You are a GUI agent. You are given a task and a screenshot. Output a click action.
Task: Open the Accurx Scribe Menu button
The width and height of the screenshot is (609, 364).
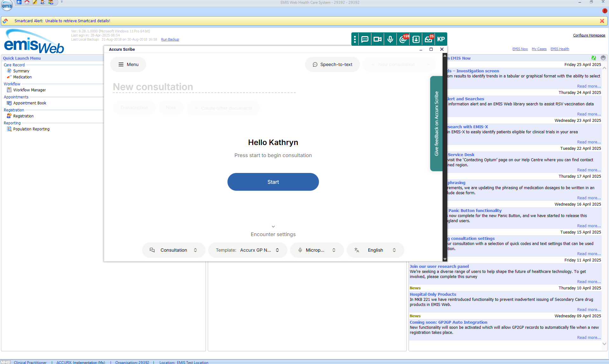(128, 64)
